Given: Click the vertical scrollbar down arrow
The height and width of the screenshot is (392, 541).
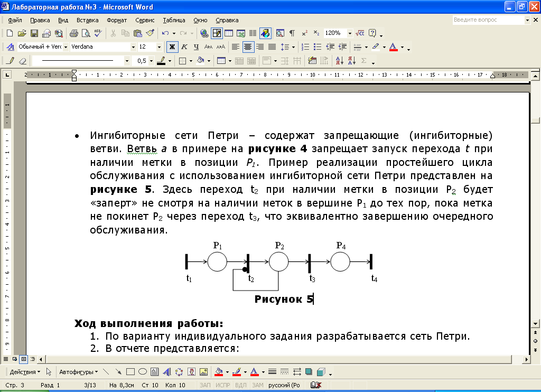Looking at the screenshot, I should 536,324.
